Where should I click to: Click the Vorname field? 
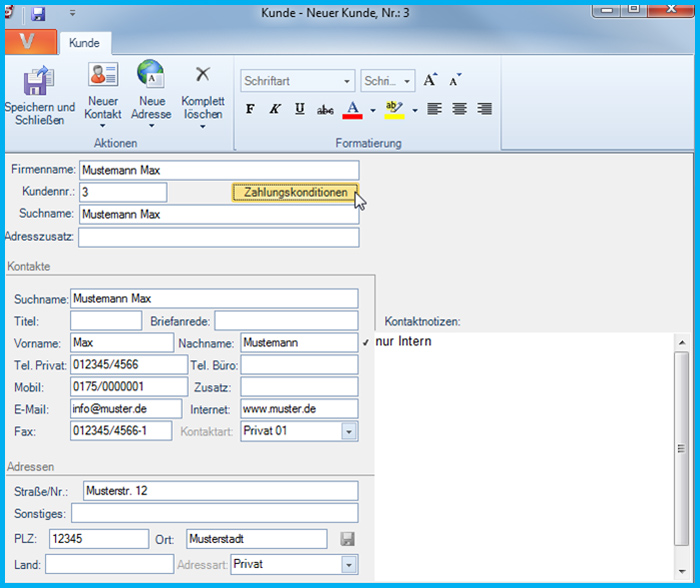(x=121, y=342)
